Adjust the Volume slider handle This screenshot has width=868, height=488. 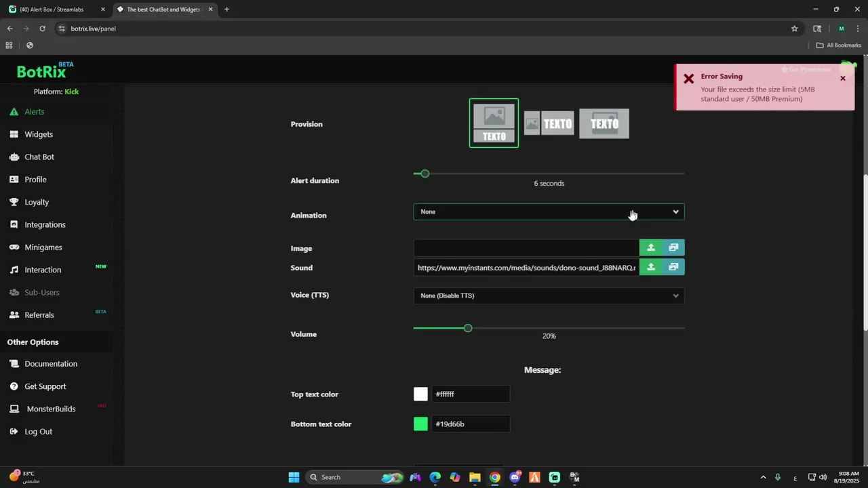pyautogui.click(x=468, y=328)
